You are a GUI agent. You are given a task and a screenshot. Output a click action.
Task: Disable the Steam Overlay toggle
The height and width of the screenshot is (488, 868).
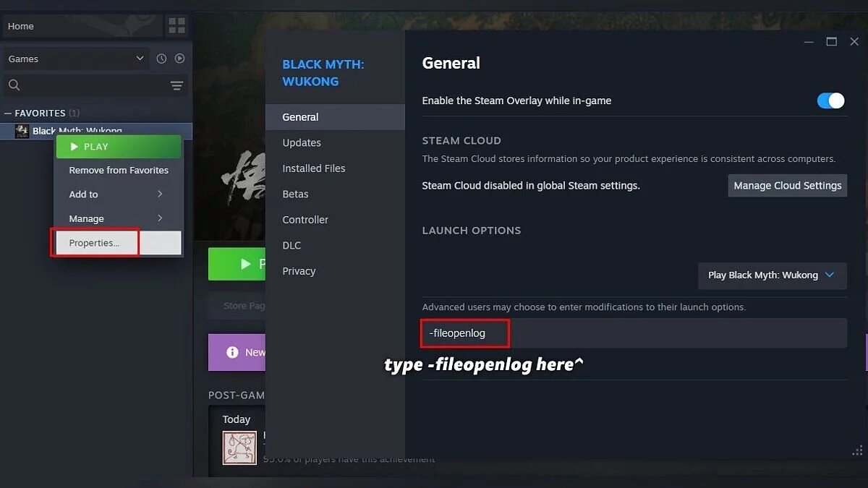[x=831, y=100]
